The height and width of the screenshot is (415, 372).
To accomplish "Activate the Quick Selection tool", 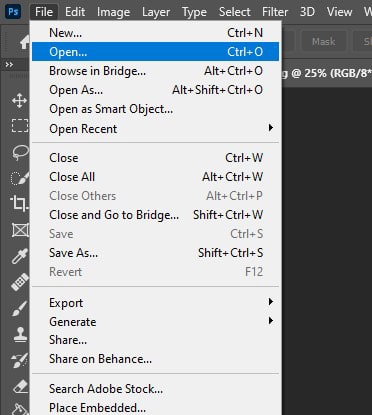I will (20, 178).
